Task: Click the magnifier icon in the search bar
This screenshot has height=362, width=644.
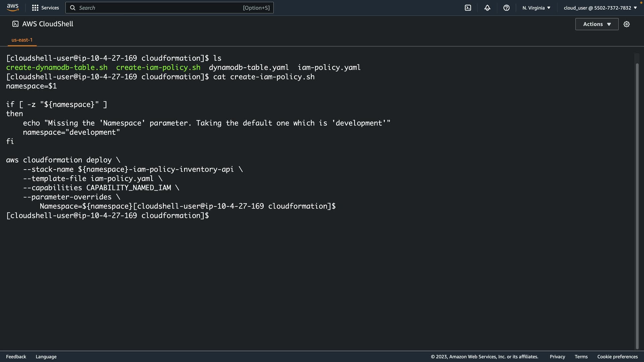Action: (x=72, y=8)
